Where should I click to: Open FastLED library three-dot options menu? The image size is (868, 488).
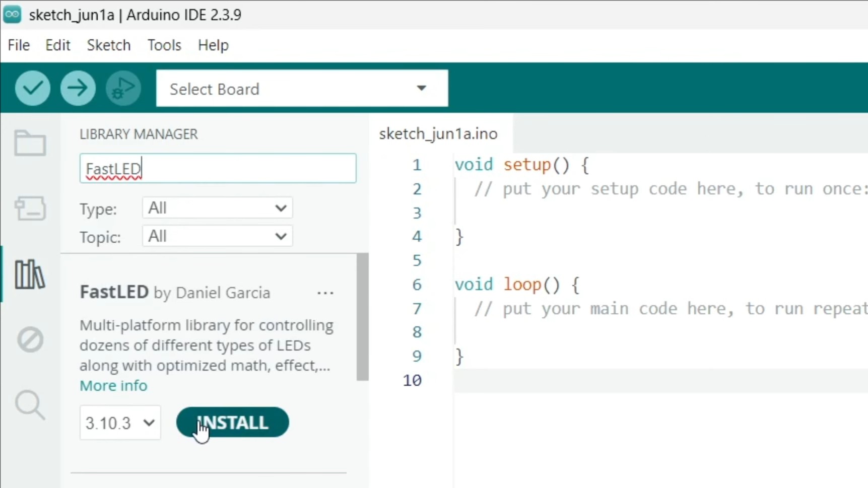pyautogui.click(x=325, y=293)
